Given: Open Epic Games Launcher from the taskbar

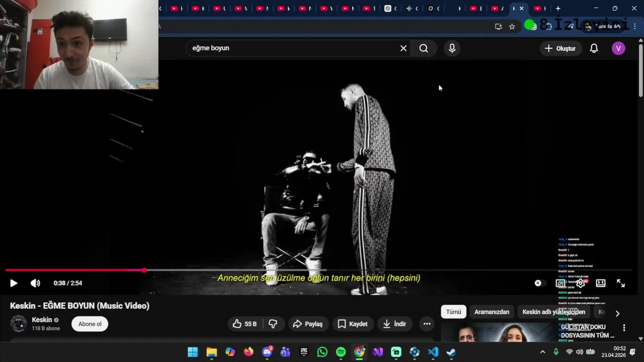Looking at the screenshot, I should tap(304, 352).
